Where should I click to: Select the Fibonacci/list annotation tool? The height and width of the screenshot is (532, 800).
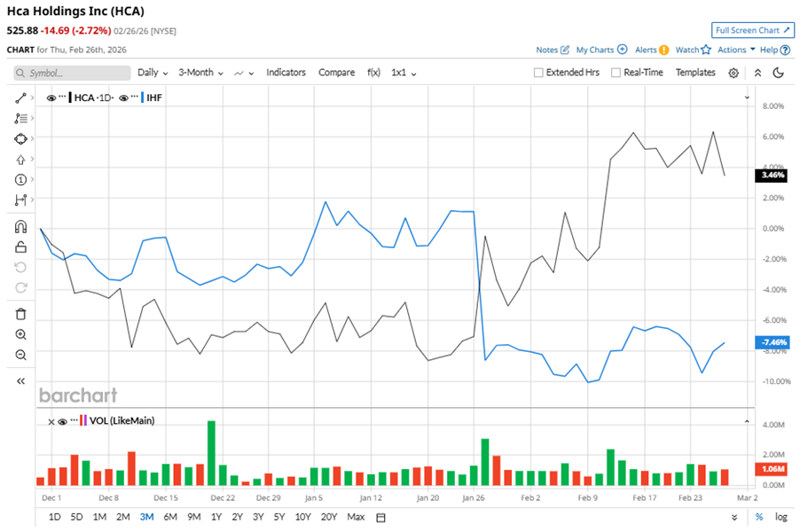point(20,118)
